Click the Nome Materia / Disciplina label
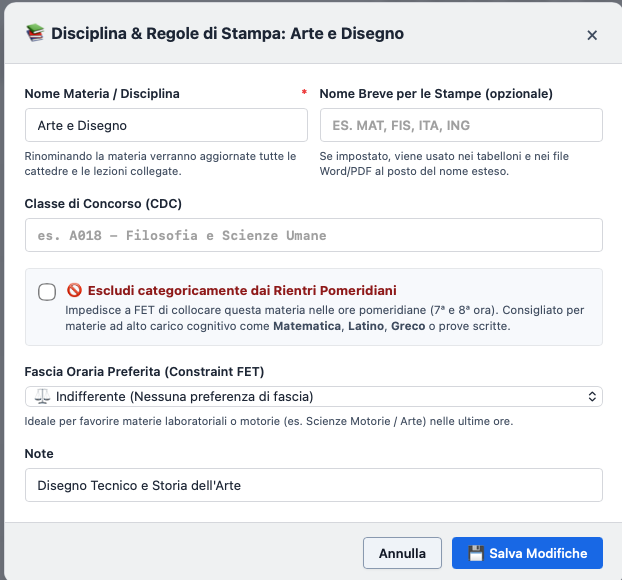Image resolution: width=622 pixels, height=580 pixels. point(102,94)
